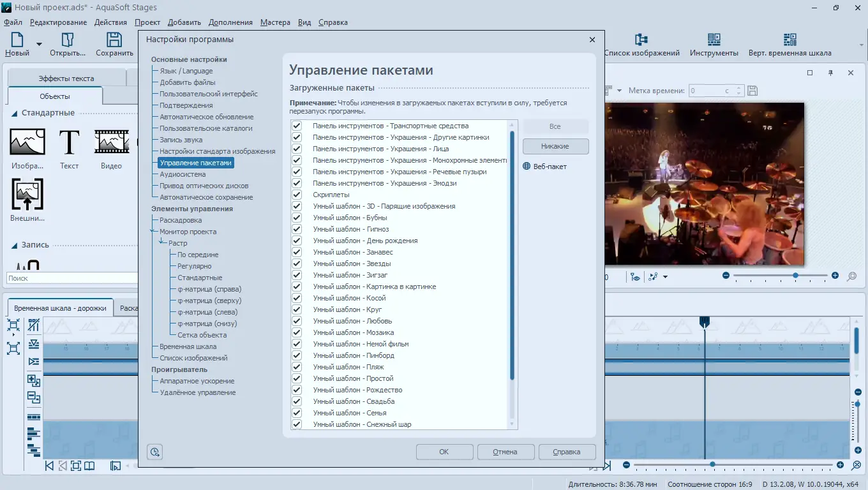Toggle Умный шаблон - День рождения checkbox
Image resolution: width=868 pixels, height=490 pixels.
(x=297, y=241)
